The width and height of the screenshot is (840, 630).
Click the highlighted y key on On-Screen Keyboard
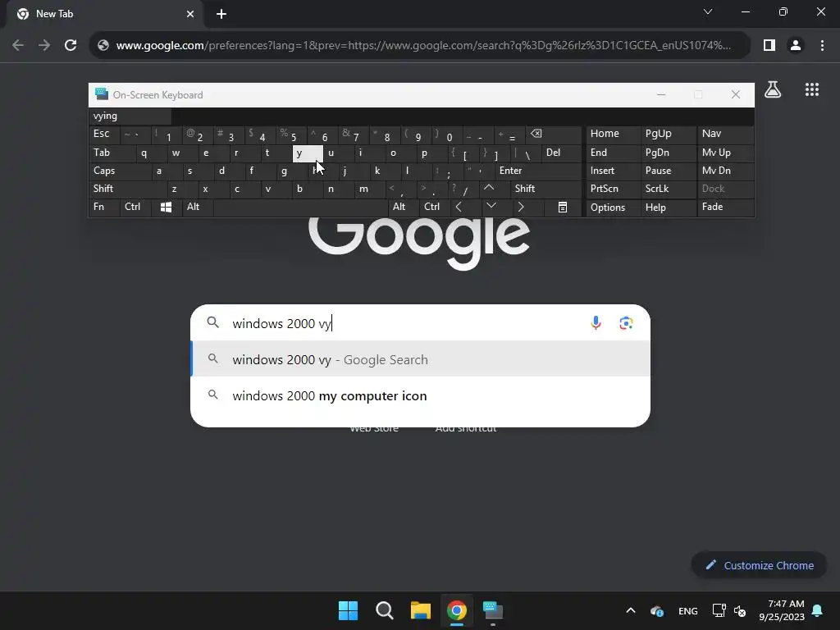(x=308, y=153)
